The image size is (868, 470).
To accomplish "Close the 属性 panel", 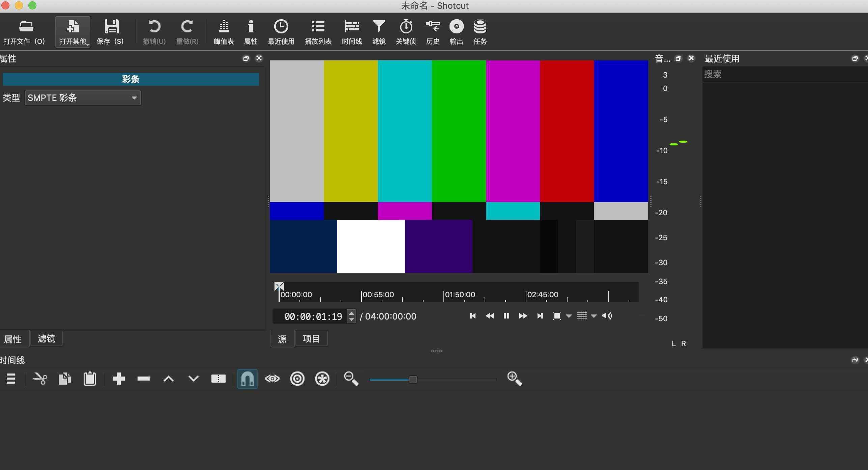I will pos(259,58).
